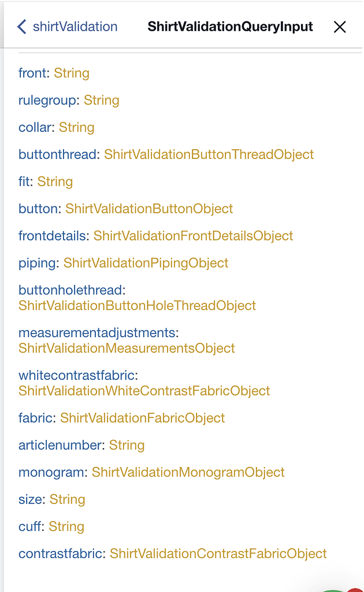Click the back chevron to shirtValidation
Image resolution: width=364 pixels, height=592 pixels.
point(22,27)
